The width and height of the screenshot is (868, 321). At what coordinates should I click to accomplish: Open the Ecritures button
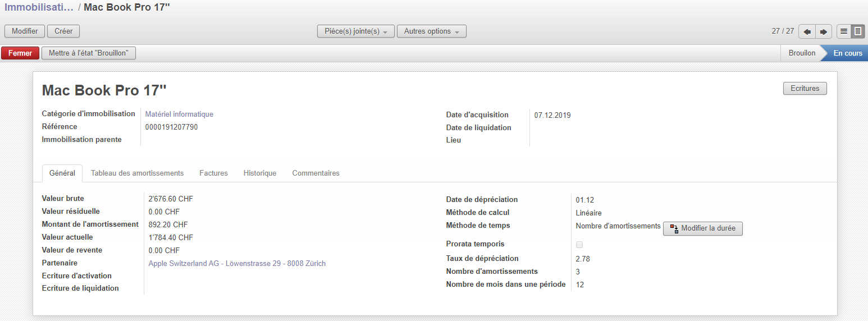805,88
